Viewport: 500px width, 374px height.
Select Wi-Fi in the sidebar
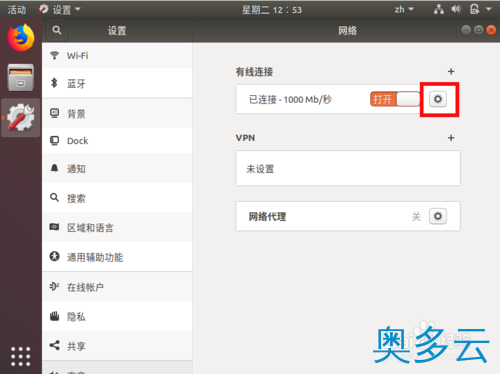pyautogui.click(x=117, y=56)
